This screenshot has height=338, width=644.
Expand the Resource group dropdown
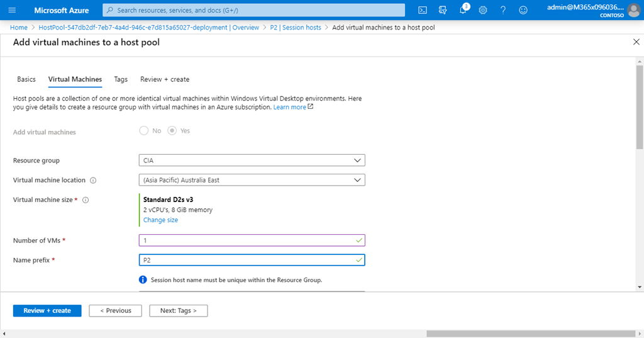click(252, 161)
